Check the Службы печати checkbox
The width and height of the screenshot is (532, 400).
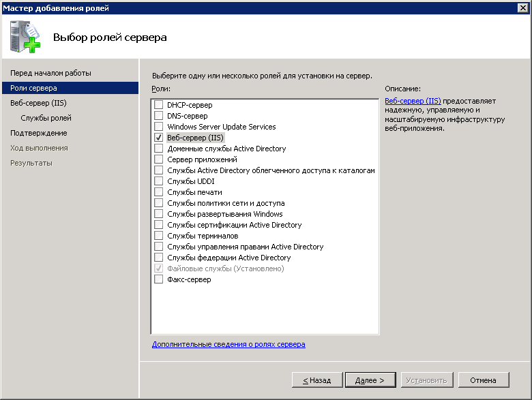click(158, 192)
